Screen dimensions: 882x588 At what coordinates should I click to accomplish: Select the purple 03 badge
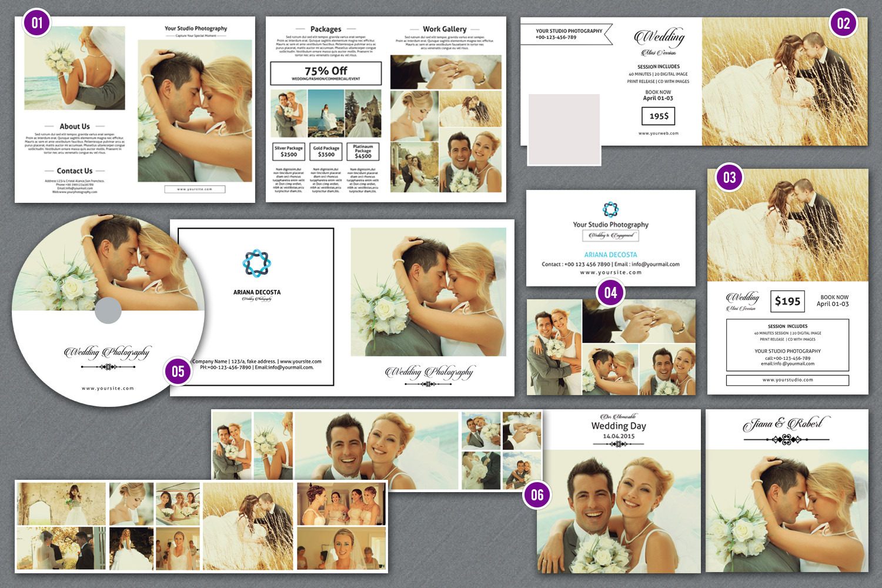(729, 178)
